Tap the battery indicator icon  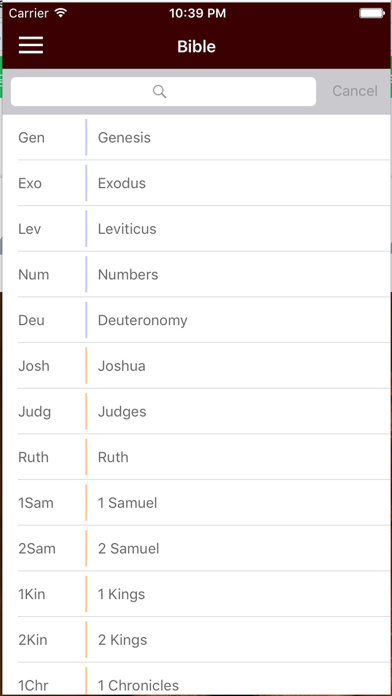[371, 13]
